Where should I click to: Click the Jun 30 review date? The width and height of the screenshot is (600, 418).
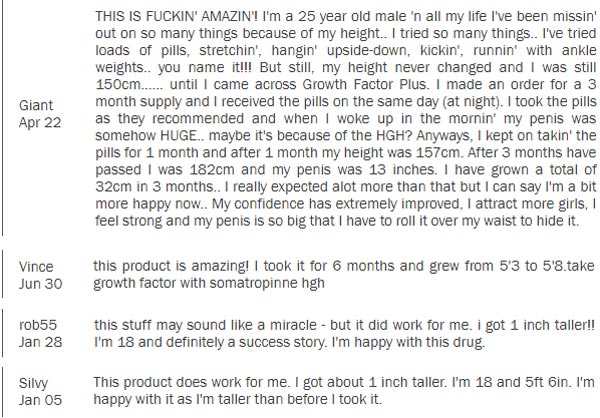pos(41,284)
